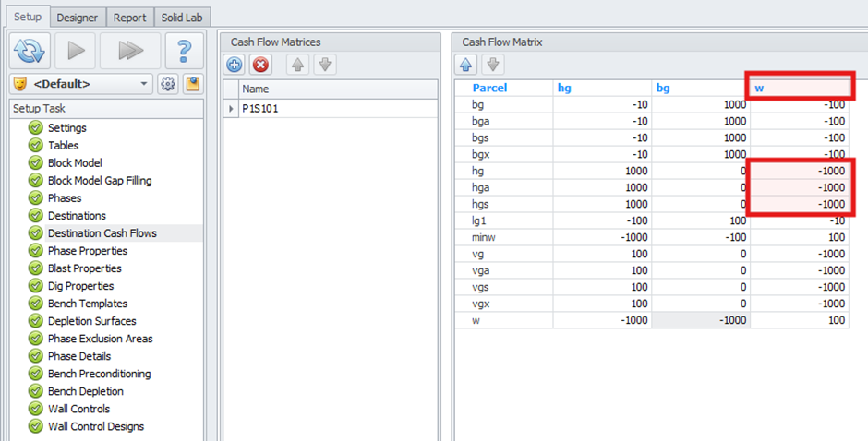This screenshot has width=868, height=441.
Task: Move cash flow matrix up in list
Action: [x=299, y=65]
